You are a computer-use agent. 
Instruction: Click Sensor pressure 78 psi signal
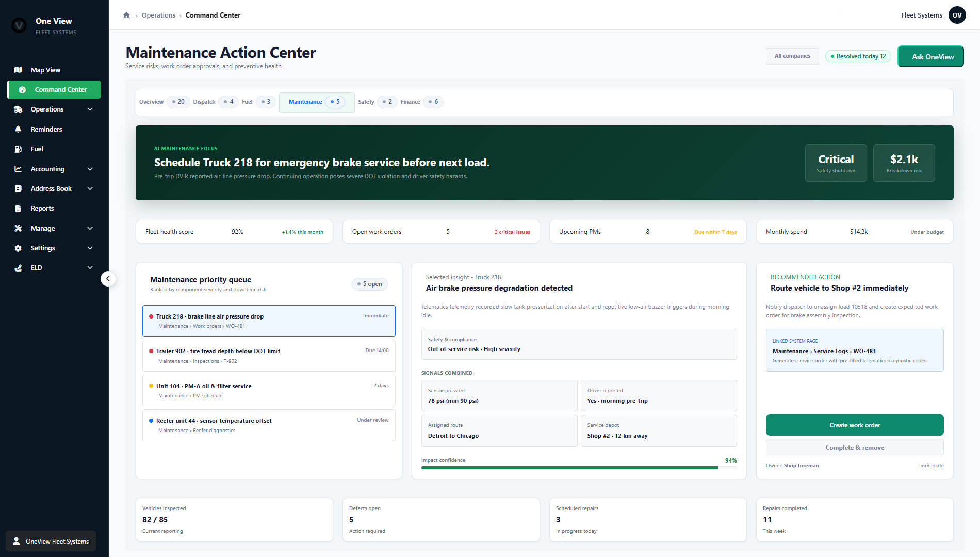coord(499,396)
